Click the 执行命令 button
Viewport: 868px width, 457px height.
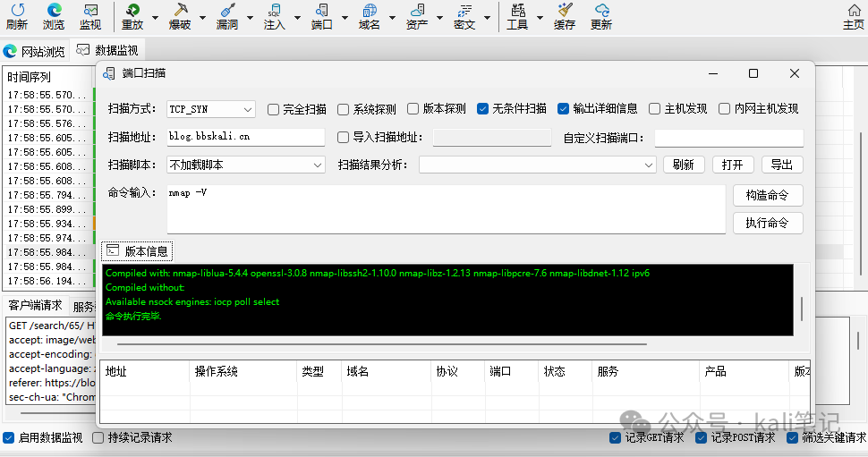[x=768, y=223]
